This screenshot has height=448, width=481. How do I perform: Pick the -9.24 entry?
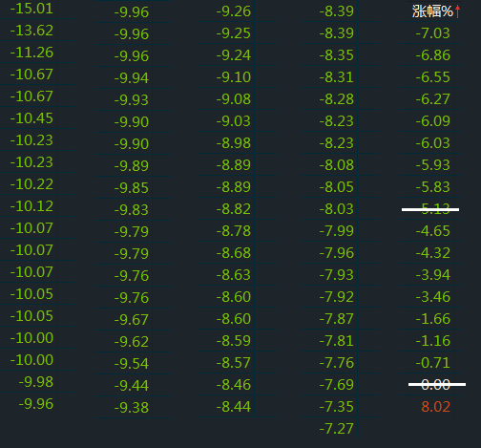(234, 55)
